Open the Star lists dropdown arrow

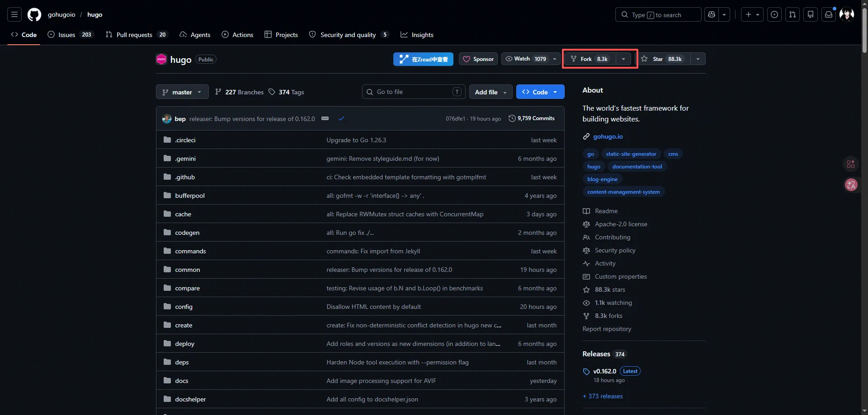(698, 59)
